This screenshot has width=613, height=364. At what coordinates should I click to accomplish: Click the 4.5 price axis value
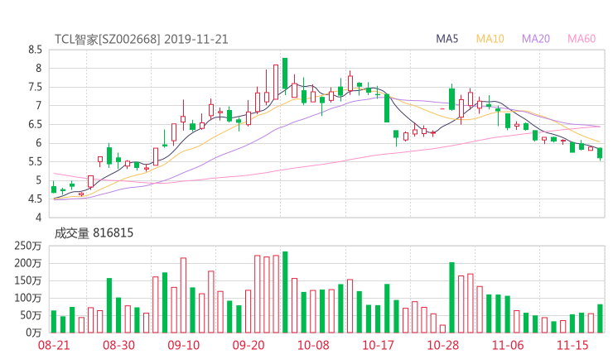(35, 199)
